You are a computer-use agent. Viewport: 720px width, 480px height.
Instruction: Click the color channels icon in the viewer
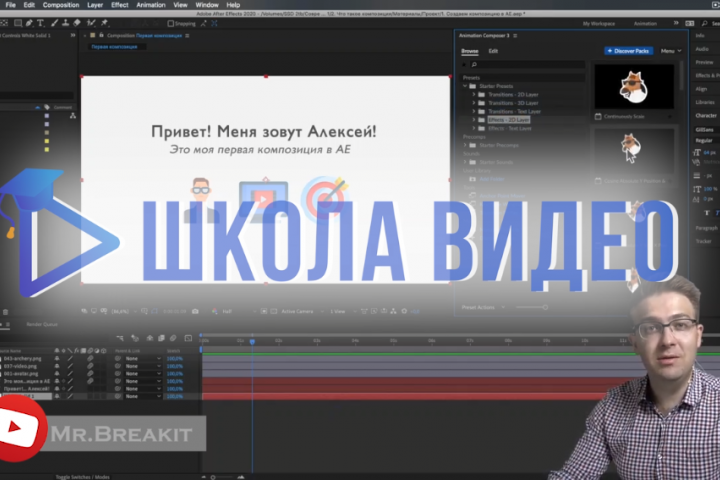pos(214,311)
